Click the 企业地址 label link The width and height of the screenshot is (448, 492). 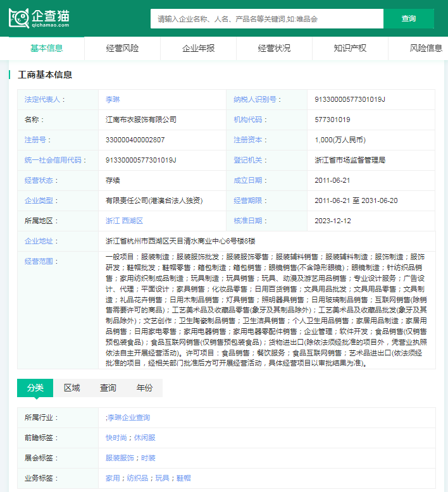coord(39,241)
